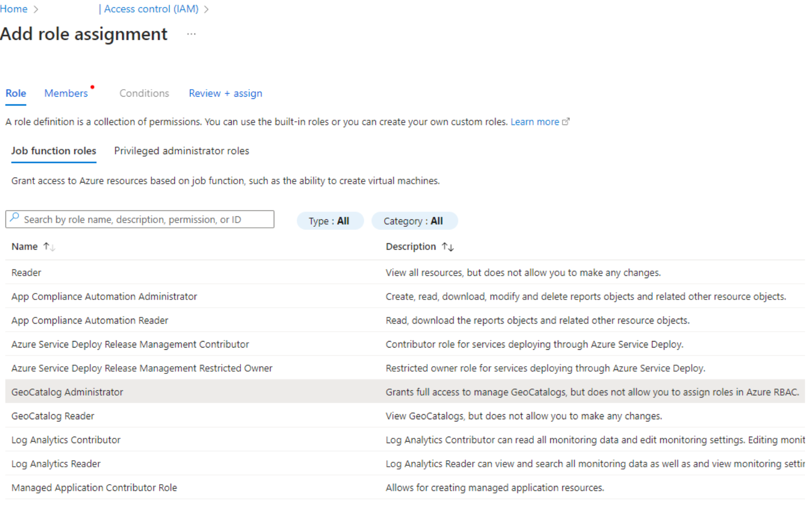812x505 pixels.
Task: Click description 'Allows for creating managed application resources'
Action: (x=495, y=488)
